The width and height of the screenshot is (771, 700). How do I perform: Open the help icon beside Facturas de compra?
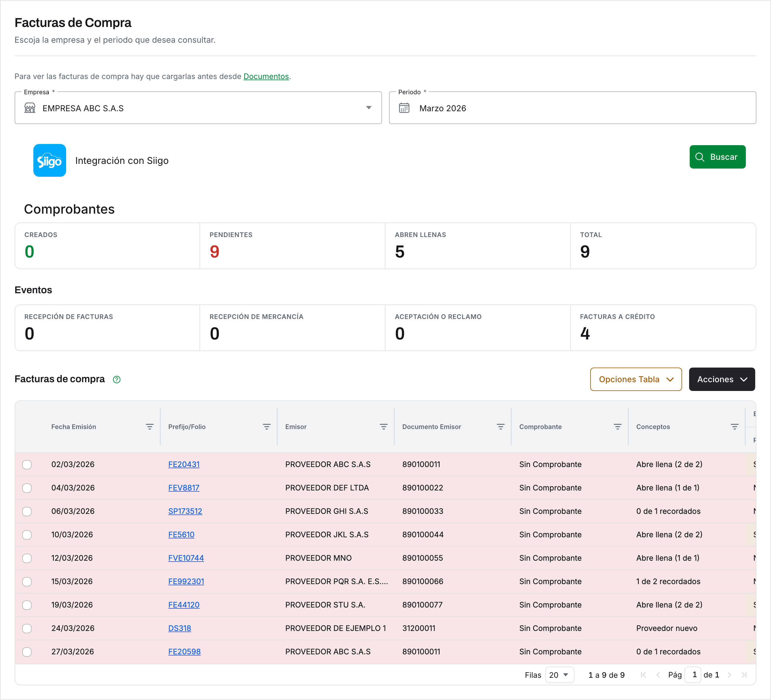pos(117,379)
